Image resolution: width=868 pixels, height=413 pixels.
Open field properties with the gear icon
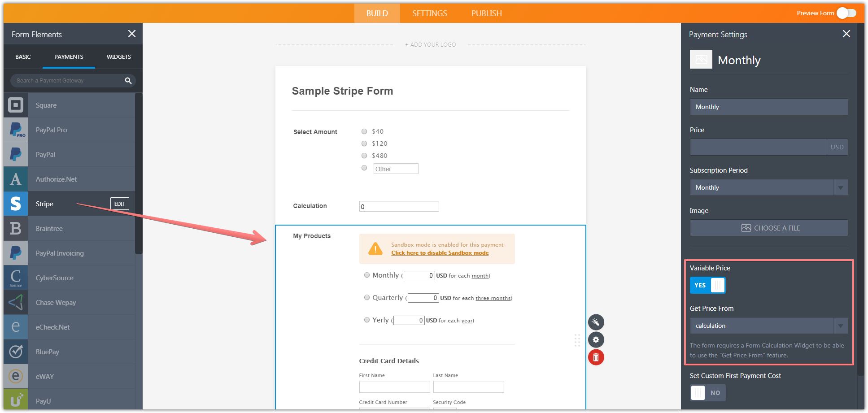pos(596,339)
